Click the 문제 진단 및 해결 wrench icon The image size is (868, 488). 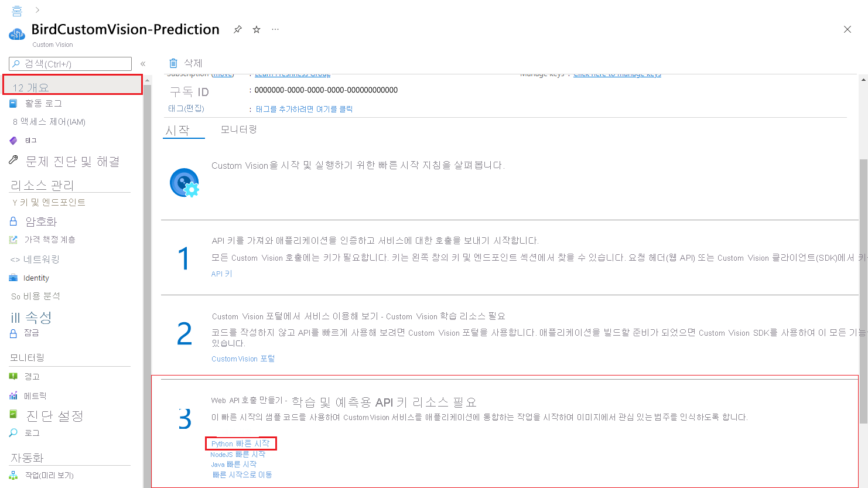[x=13, y=160]
